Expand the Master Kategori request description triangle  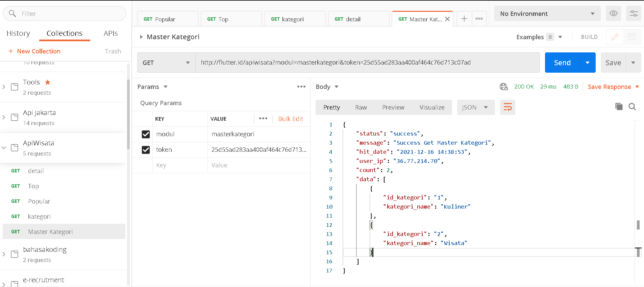[x=141, y=37]
